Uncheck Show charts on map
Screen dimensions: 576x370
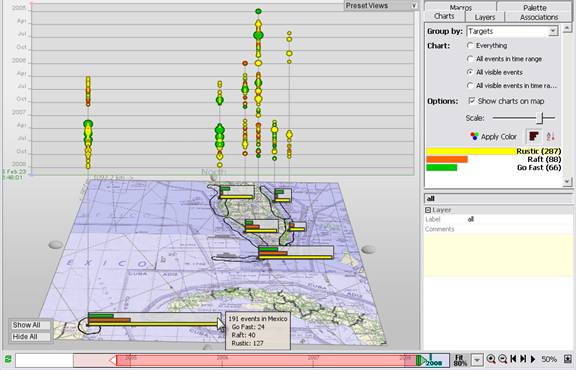pos(472,101)
